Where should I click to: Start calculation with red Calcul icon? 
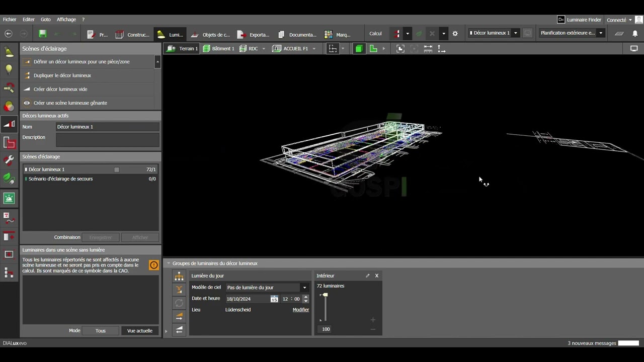click(x=397, y=34)
